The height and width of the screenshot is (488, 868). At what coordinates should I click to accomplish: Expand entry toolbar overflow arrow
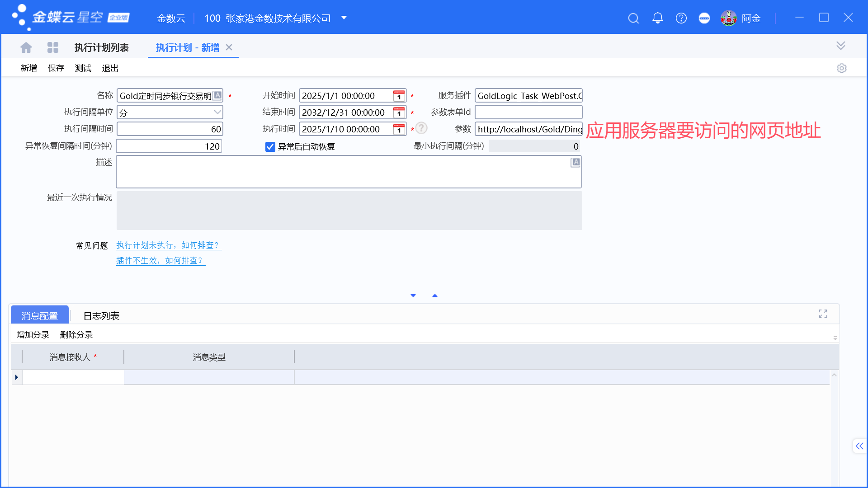coord(835,338)
